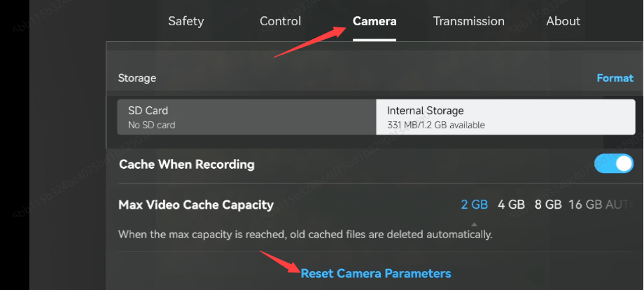This screenshot has width=644, height=290.
Task: Set max video cache to 4 GB
Action: (x=511, y=205)
